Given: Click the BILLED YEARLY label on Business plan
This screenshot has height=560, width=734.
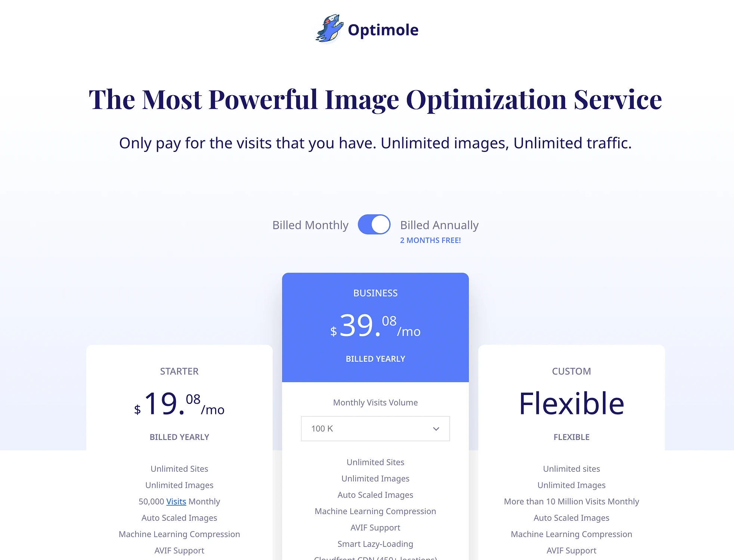Looking at the screenshot, I should pos(375,358).
